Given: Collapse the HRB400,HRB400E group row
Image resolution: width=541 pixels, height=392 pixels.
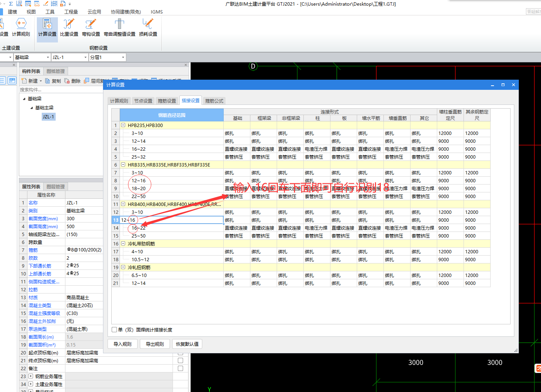Looking at the screenshot, I should 123,204.
